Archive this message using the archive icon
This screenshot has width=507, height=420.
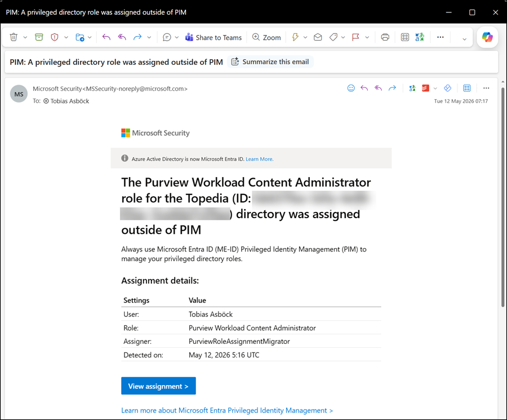pyautogui.click(x=39, y=37)
